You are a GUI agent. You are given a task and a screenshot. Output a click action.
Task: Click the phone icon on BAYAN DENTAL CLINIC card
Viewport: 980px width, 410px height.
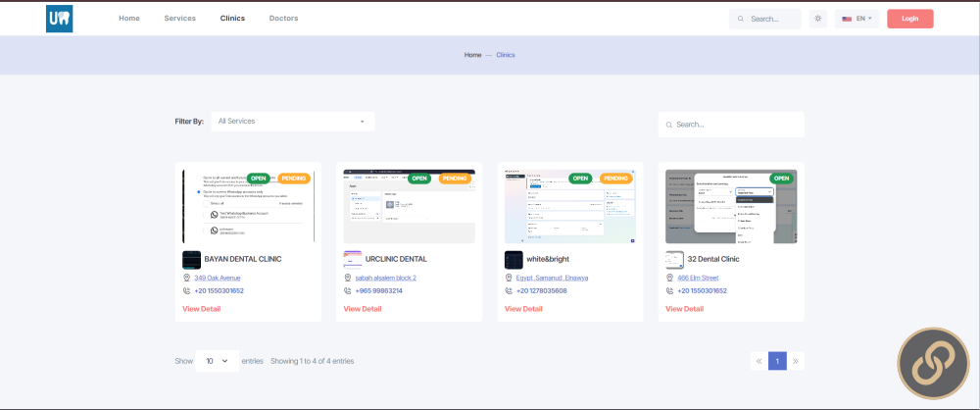pos(186,291)
